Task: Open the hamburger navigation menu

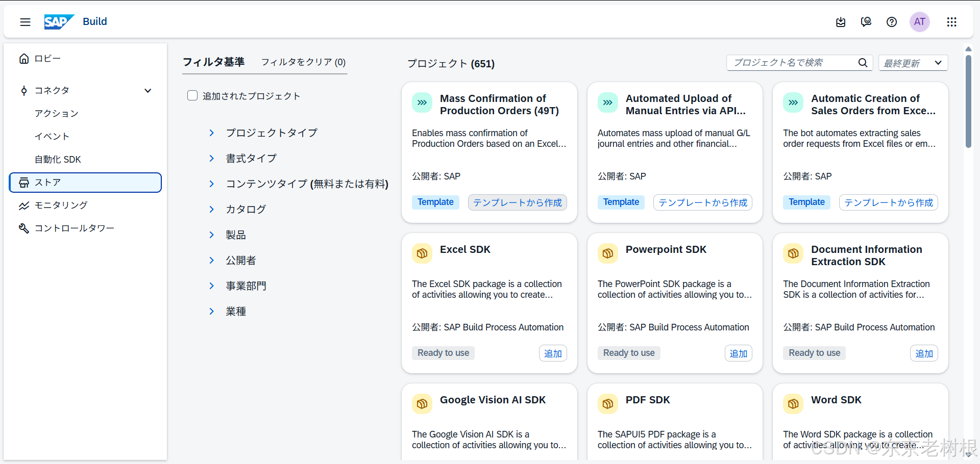Action: [25, 22]
